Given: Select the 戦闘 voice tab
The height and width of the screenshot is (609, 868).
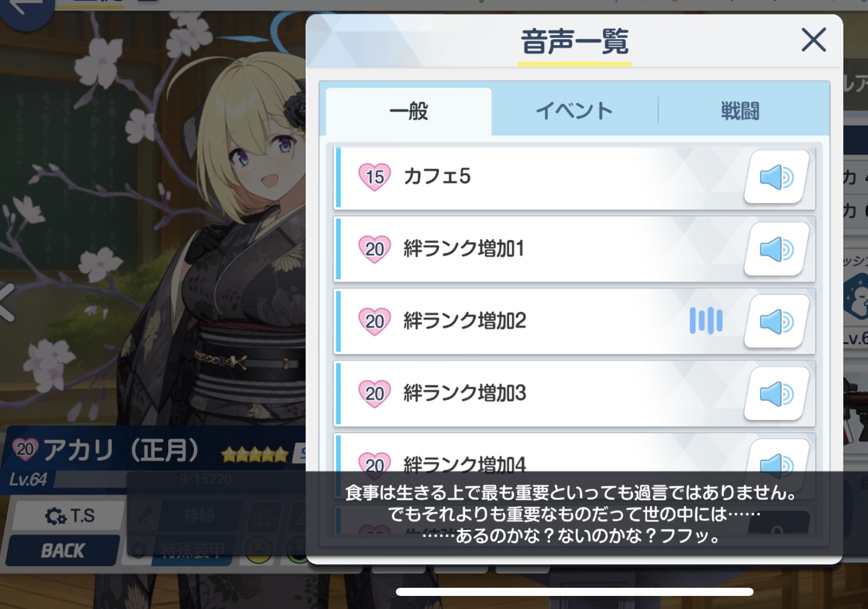Looking at the screenshot, I should point(740,111).
